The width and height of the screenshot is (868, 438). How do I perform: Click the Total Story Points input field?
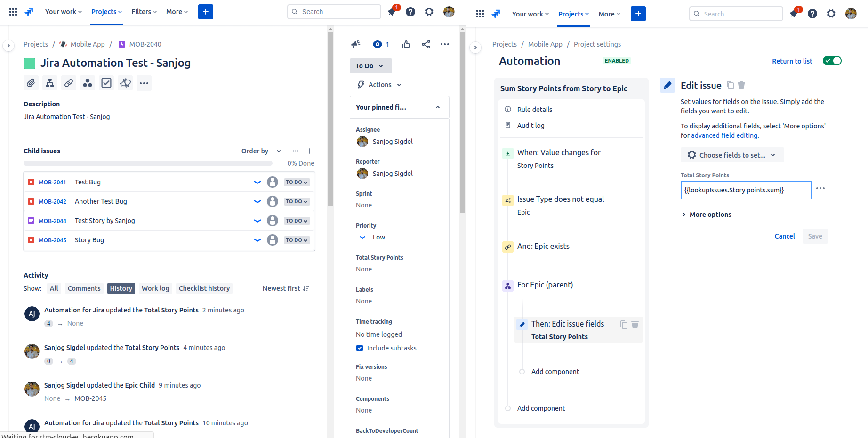tap(746, 190)
